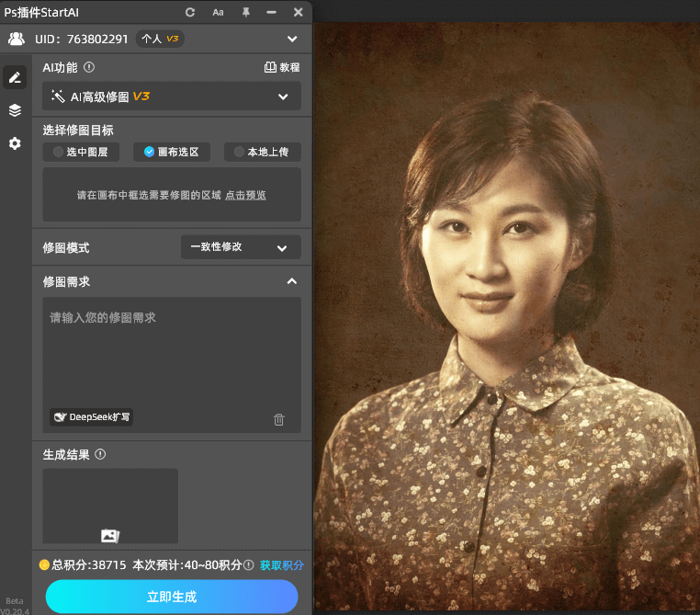Click the 获取积分 link

[281, 565]
